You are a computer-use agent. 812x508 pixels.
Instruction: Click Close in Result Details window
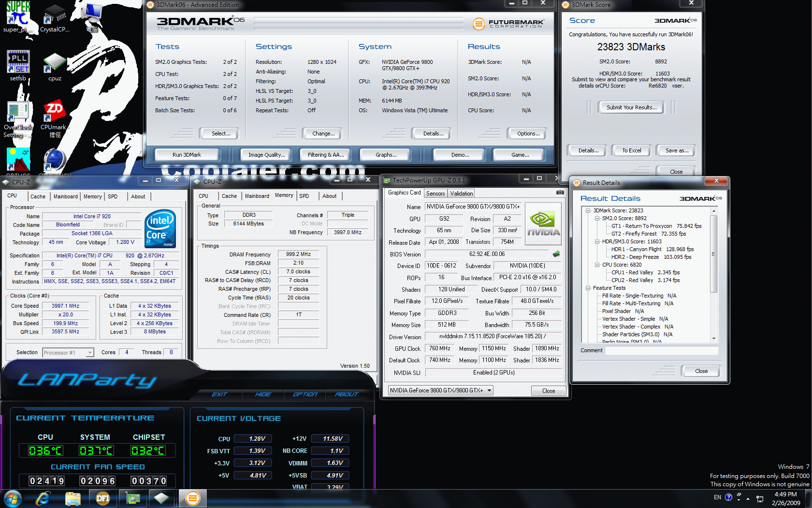(701, 371)
